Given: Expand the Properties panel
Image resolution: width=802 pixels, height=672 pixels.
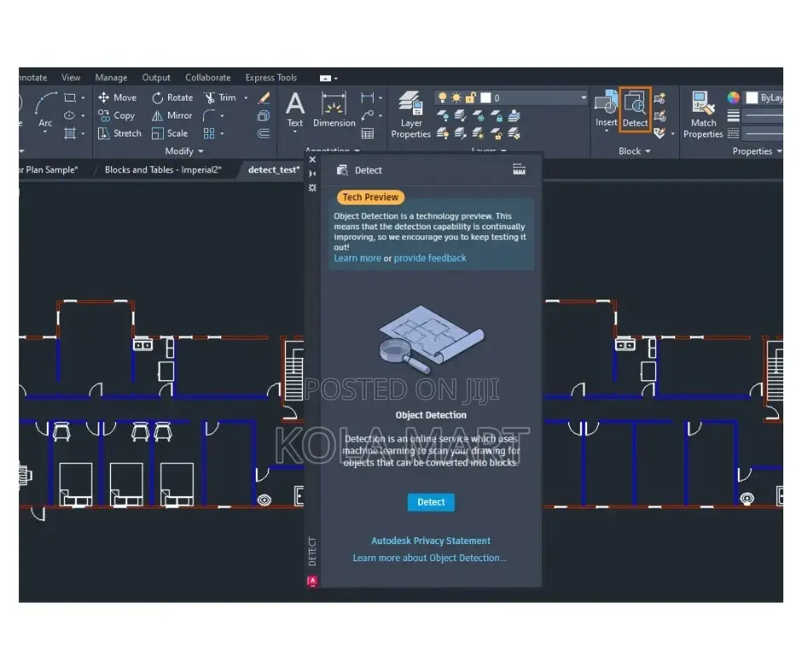Looking at the screenshot, I should 757,151.
